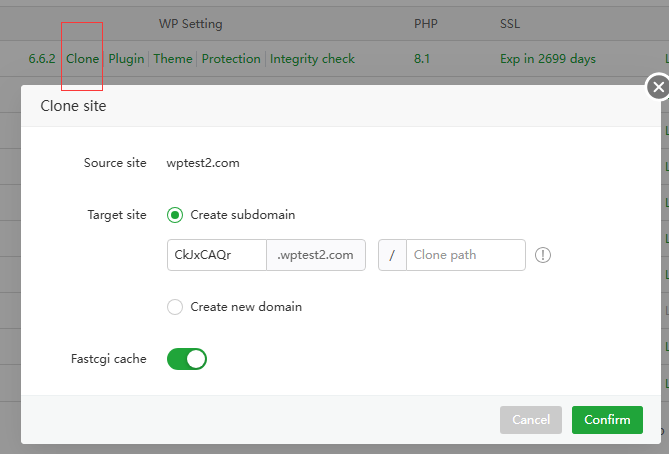Screen dimensions: 669x454
Task: Open the Plugin settings link
Action: (126, 59)
